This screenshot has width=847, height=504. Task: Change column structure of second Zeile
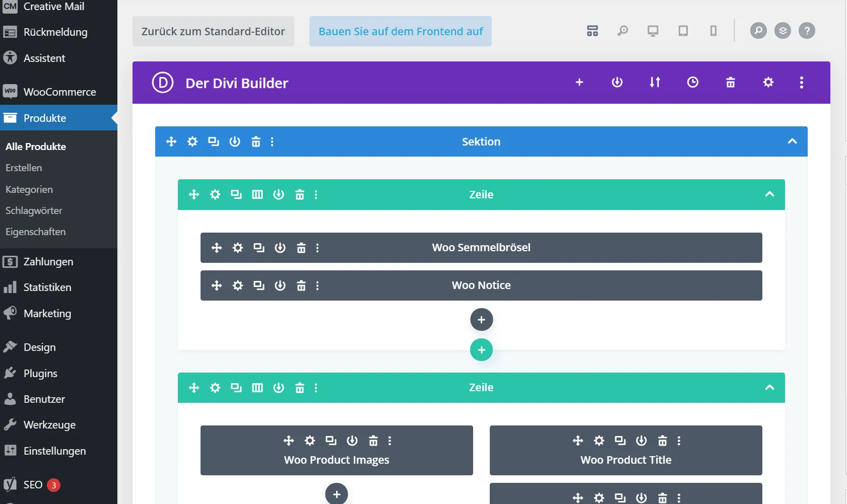[257, 388]
